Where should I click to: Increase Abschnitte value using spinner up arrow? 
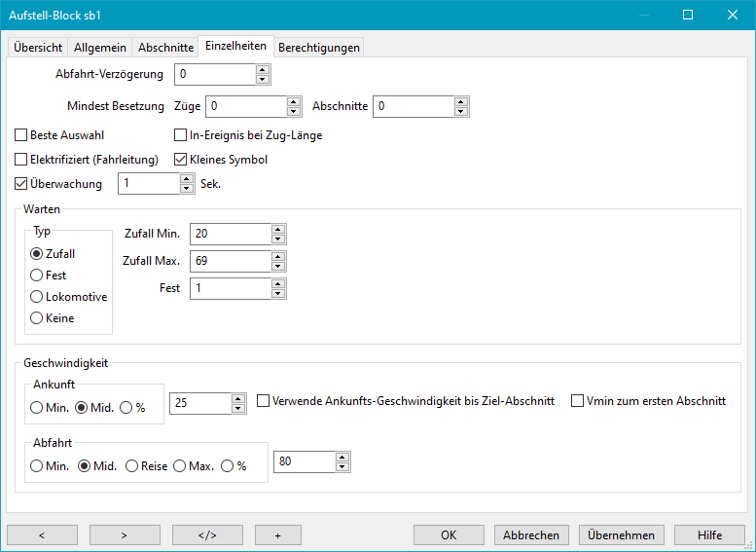coord(462,101)
